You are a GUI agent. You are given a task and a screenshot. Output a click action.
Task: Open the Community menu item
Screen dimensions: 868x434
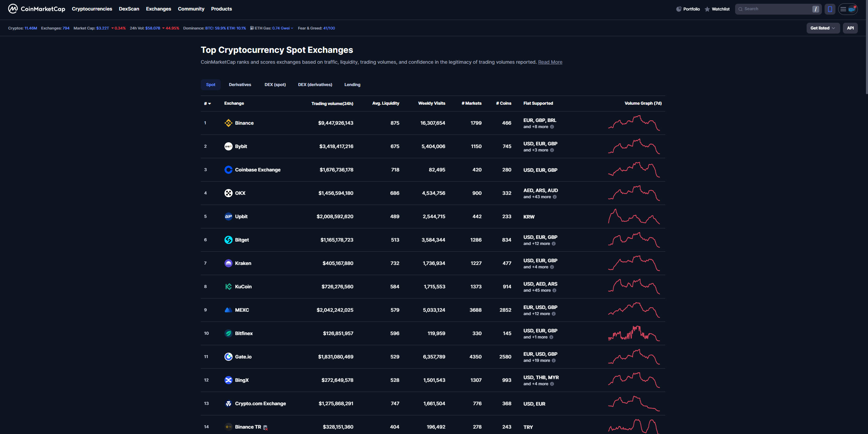[191, 9]
